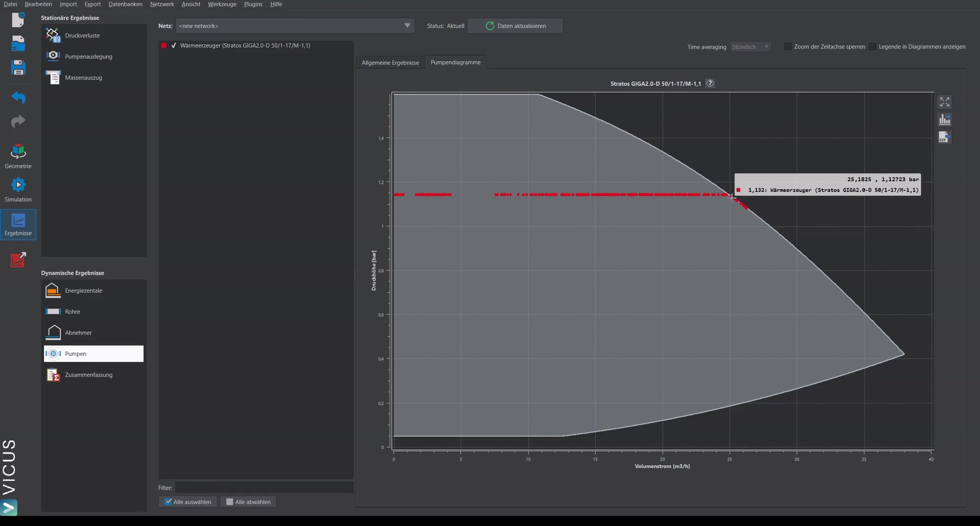
Task: Open the Ansicht menu
Action: (x=191, y=4)
